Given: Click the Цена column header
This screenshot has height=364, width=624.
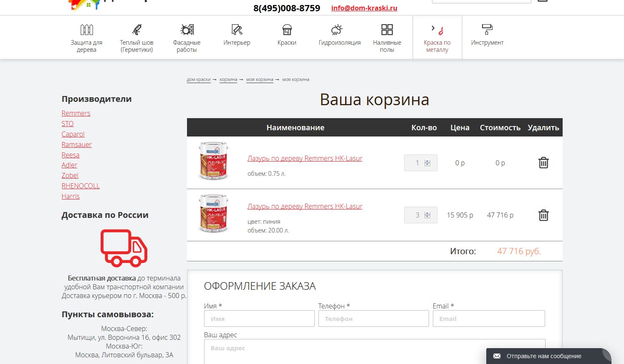Looking at the screenshot, I should pos(460,128).
